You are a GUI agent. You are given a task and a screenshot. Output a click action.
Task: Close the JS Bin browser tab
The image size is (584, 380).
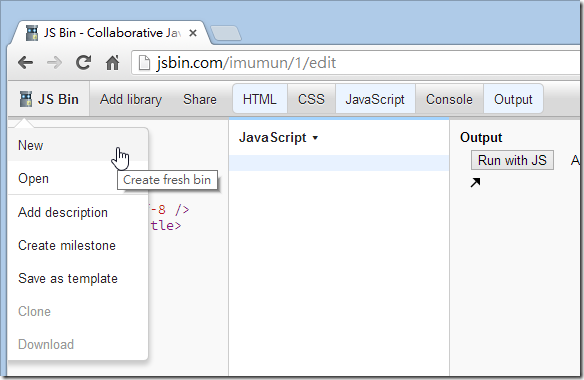click(x=193, y=34)
